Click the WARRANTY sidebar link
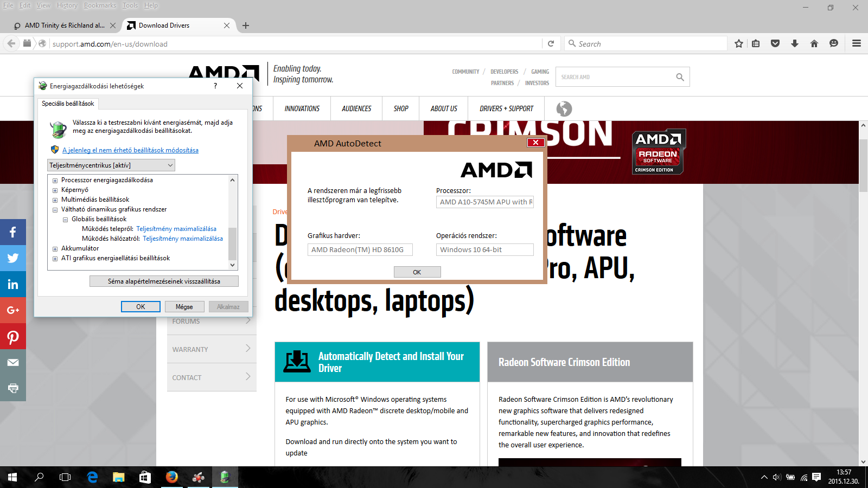Viewport: 868px width, 488px height. tap(212, 349)
